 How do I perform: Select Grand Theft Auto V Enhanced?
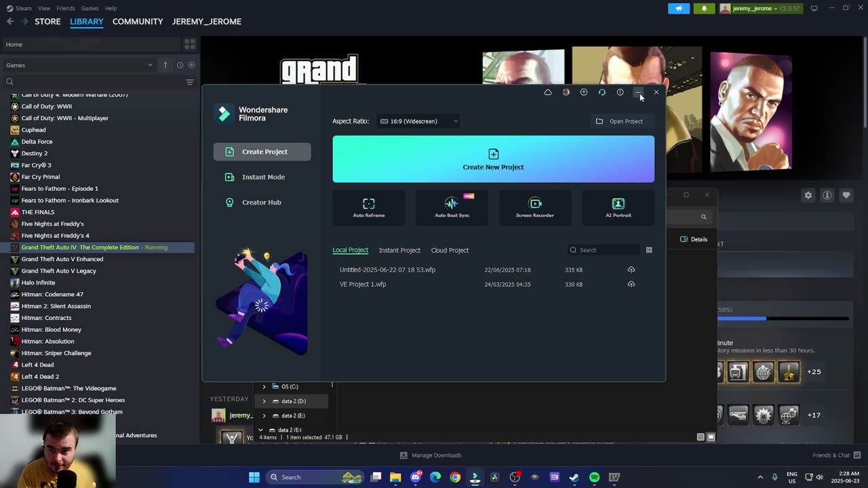(62, 259)
